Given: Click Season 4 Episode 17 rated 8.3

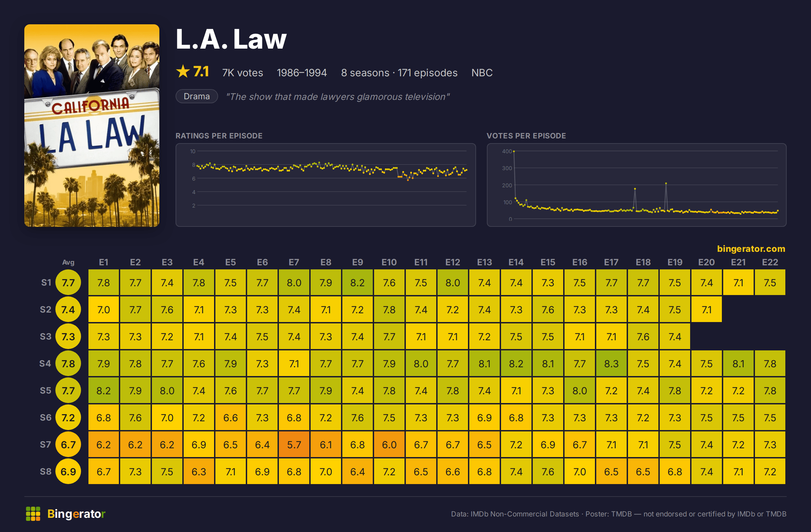Looking at the screenshot, I should 611,364.
